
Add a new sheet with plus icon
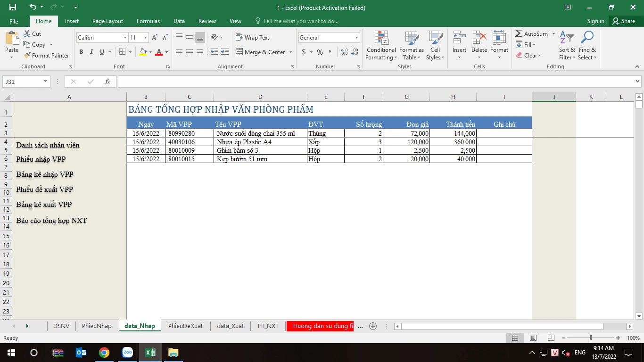pos(373,326)
